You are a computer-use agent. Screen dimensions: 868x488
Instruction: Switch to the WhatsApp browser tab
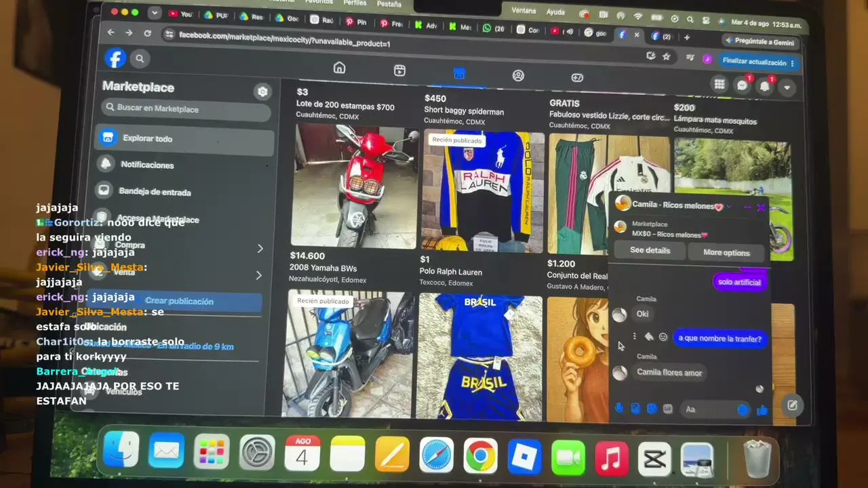(x=493, y=28)
